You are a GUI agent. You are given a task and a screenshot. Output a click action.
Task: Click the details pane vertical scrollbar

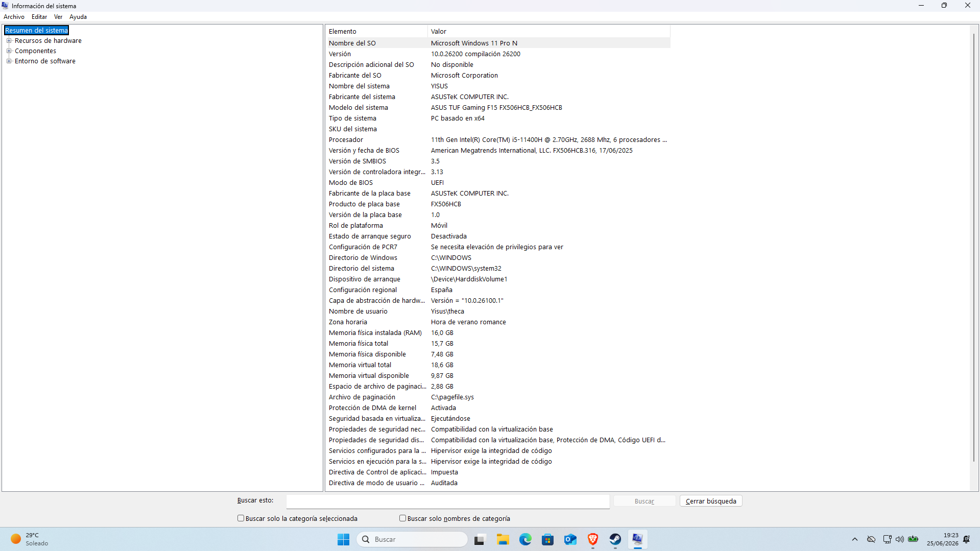tap(974, 248)
